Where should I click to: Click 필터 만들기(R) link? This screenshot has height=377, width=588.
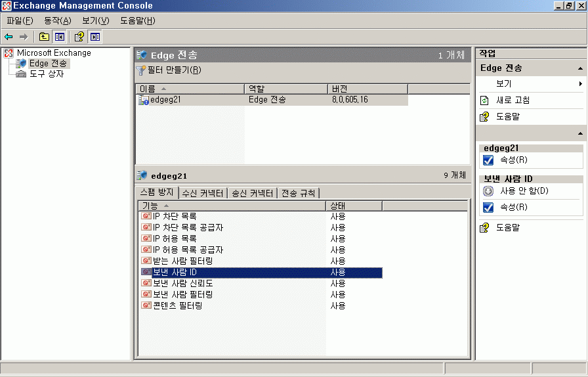(x=175, y=70)
